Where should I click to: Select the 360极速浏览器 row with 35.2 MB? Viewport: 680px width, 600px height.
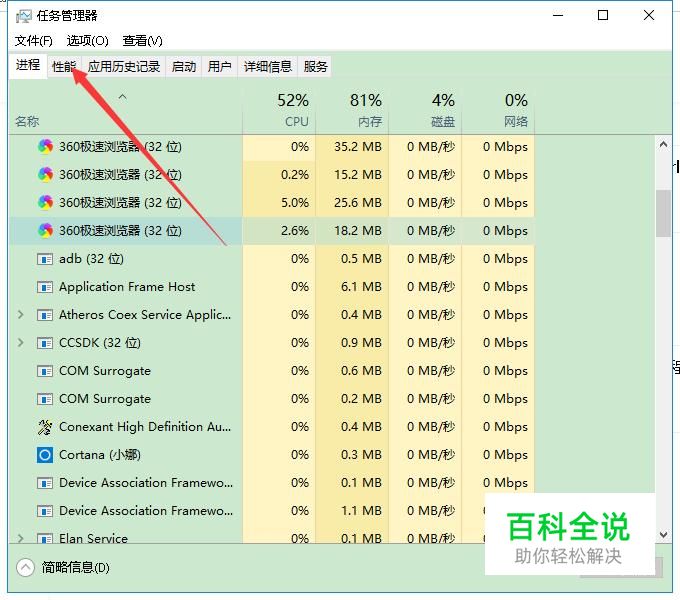tap(271, 147)
